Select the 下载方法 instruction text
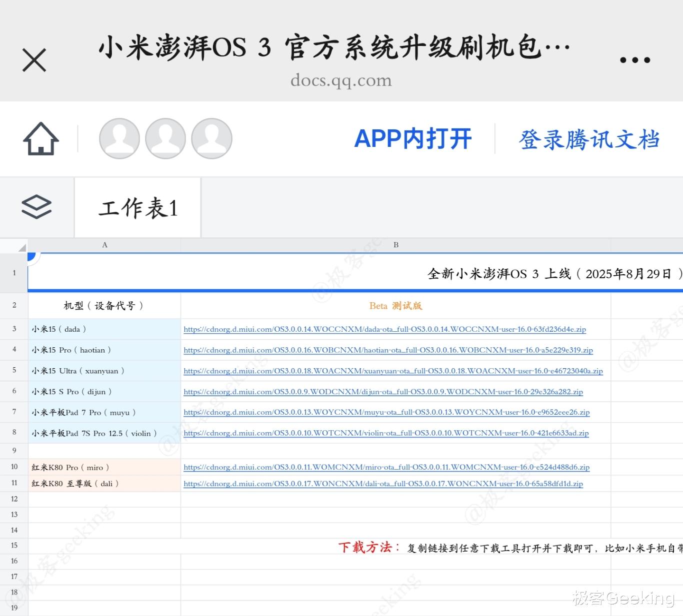This screenshot has height=616, width=683. (510, 548)
